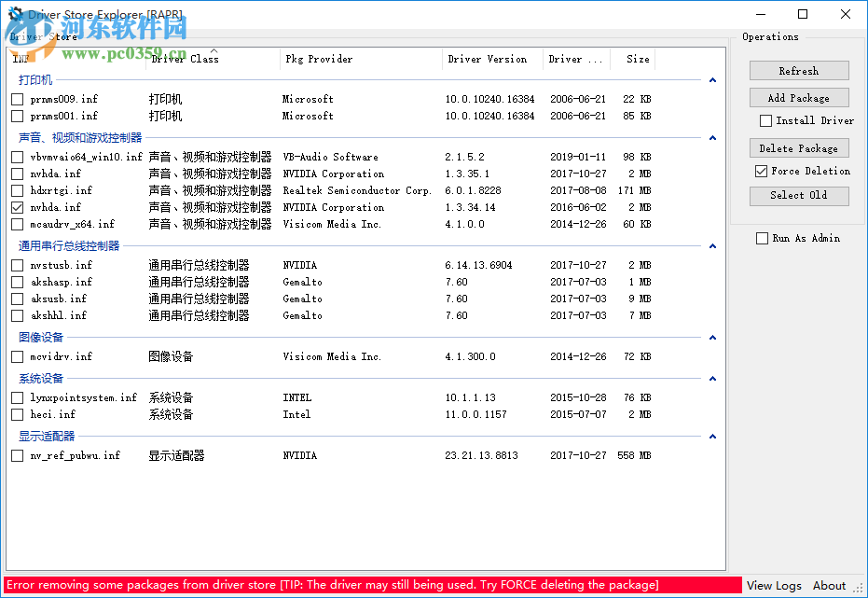This screenshot has height=598, width=868.
Task: Select VB-Audio Software provider cell
Action: coord(330,157)
